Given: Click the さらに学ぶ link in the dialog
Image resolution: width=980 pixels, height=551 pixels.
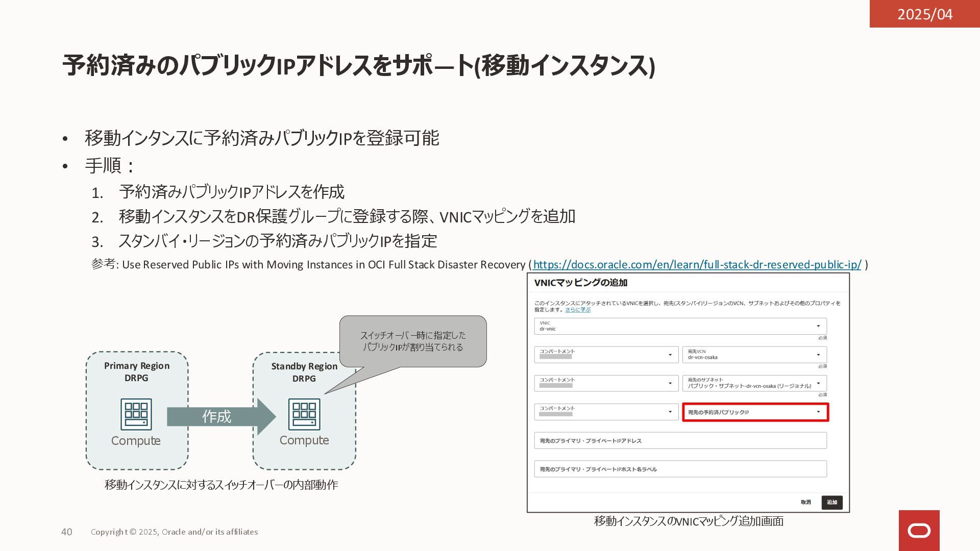Looking at the screenshot, I should (x=578, y=310).
